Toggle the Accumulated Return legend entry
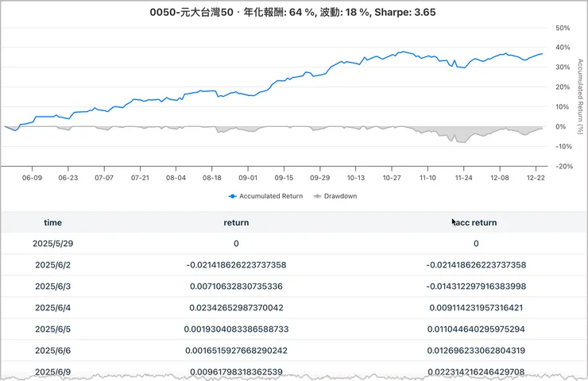Viewport: 588px width, 381px height. pos(265,196)
